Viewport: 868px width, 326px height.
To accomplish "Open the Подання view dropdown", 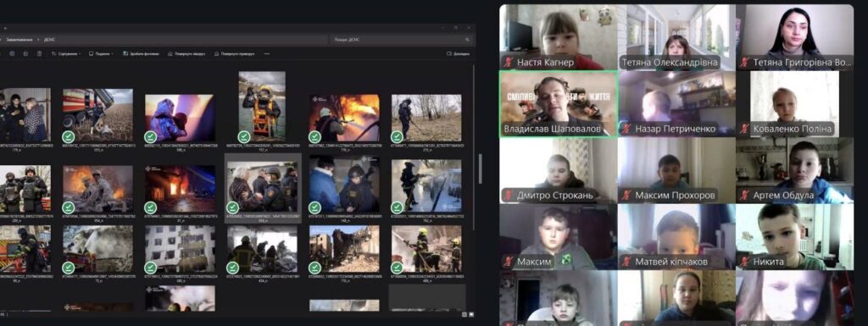I will [101, 53].
